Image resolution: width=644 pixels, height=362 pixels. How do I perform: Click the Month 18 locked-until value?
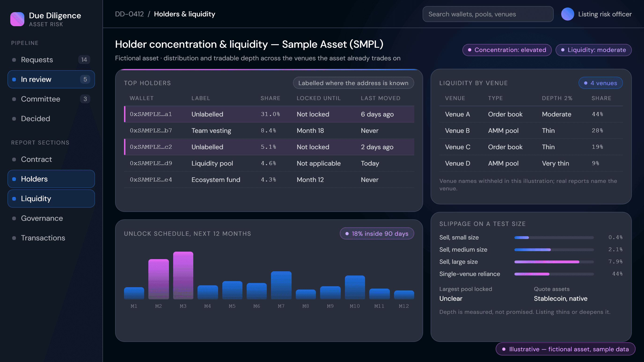click(310, 131)
